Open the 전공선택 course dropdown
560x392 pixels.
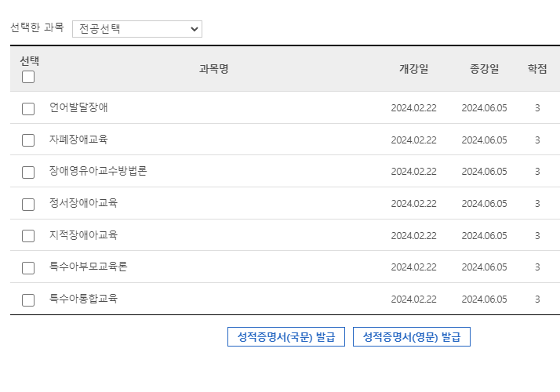click(137, 29)
